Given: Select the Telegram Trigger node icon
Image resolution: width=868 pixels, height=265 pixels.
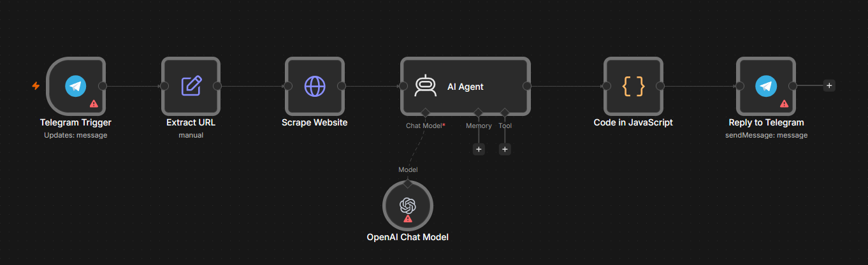Looking at the screenshot, I should (76, 86).
